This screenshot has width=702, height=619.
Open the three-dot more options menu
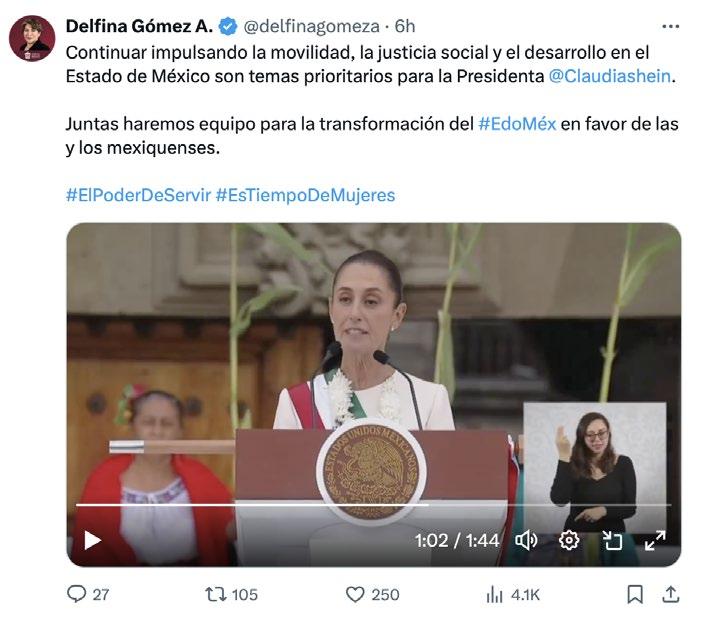(x=670, y=27)
